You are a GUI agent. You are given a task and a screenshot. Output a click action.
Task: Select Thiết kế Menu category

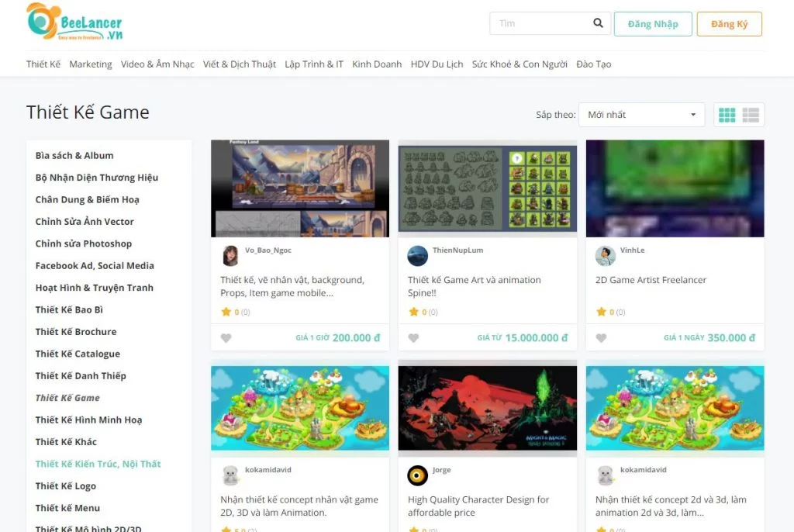67,508
